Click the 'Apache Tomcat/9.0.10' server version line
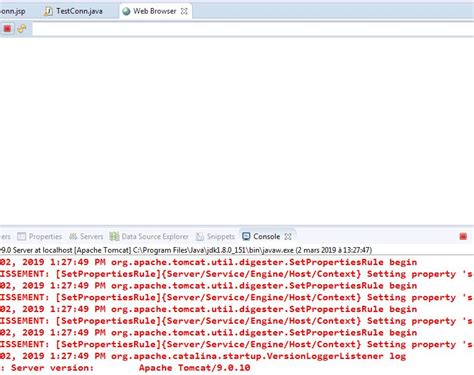The width and height of the screenshot is (474, 375). [x=125, y=368]
